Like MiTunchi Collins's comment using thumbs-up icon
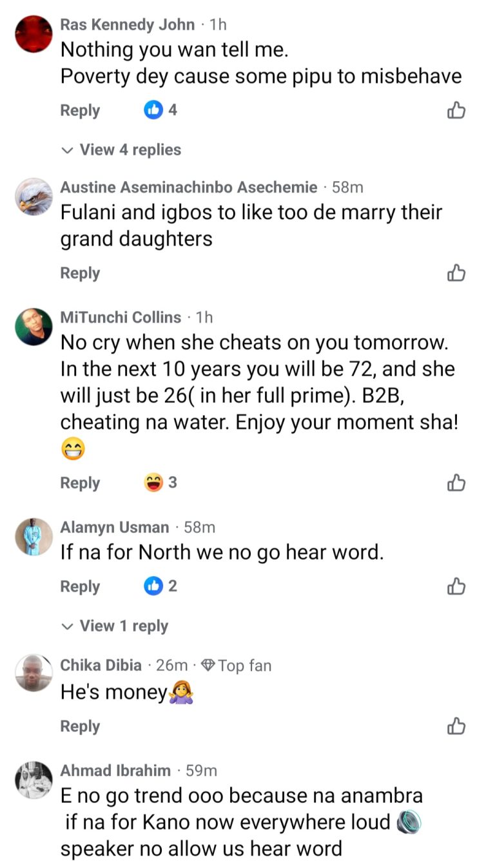Image resolution: width=495 pixels, height=868 pixels. coord(456,483)
